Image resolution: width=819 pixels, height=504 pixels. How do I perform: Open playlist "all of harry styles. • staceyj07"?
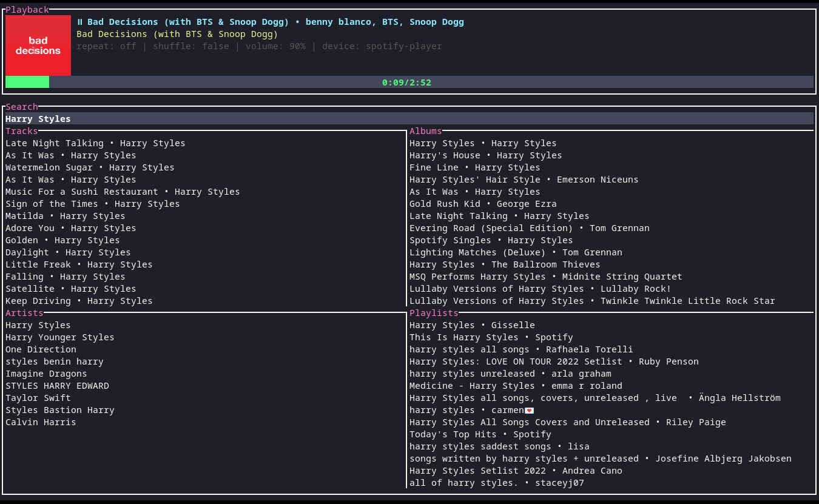tap(497, 483)
